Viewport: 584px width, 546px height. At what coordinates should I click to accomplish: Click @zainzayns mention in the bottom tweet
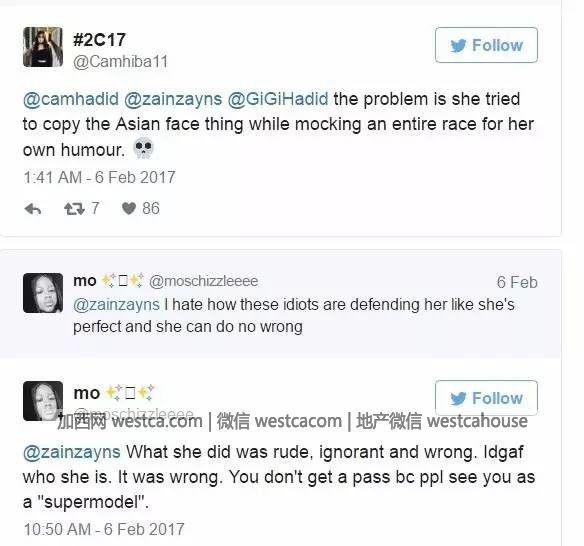(72, 453)
